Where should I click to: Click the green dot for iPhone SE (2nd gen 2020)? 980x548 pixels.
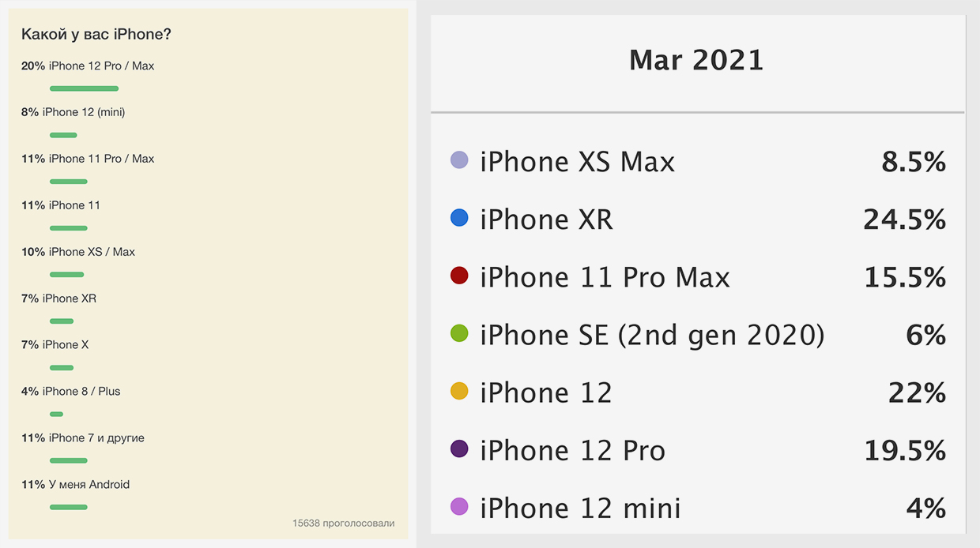click(459, 334)
